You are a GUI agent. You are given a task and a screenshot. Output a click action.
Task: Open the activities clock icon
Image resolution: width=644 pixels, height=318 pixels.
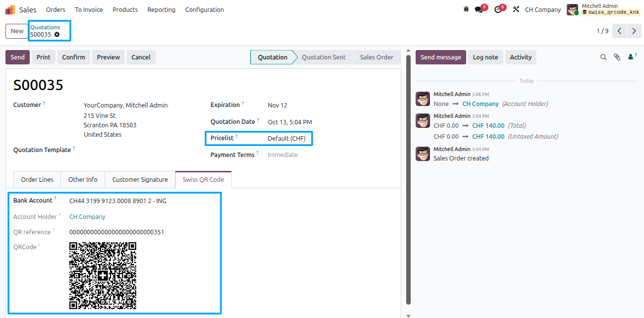(x=498, y=9)
